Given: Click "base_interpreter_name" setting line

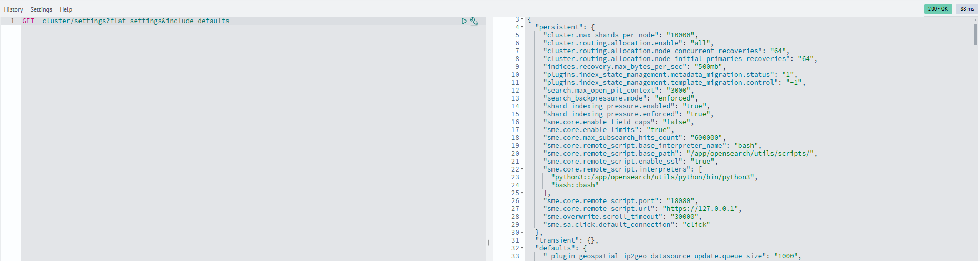Looking at the screenshot, I should (x=652, y=146).
